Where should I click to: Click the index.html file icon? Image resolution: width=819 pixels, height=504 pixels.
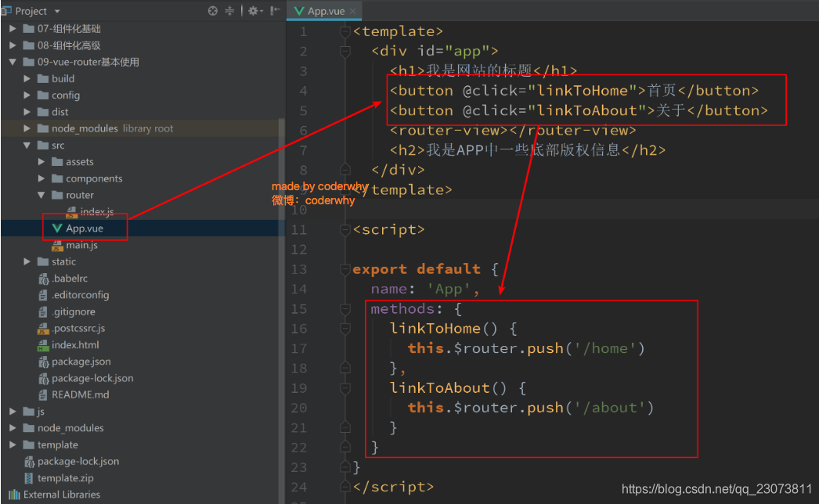point(43,345)
